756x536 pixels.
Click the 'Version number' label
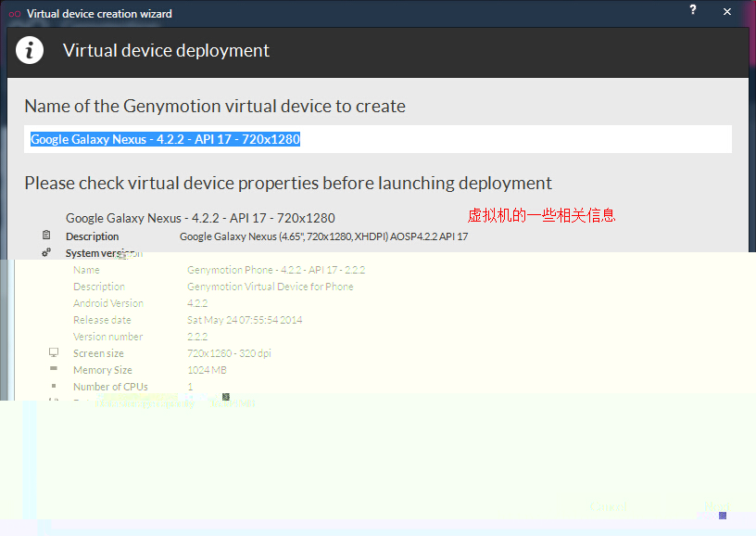click(x=108, y=337)
